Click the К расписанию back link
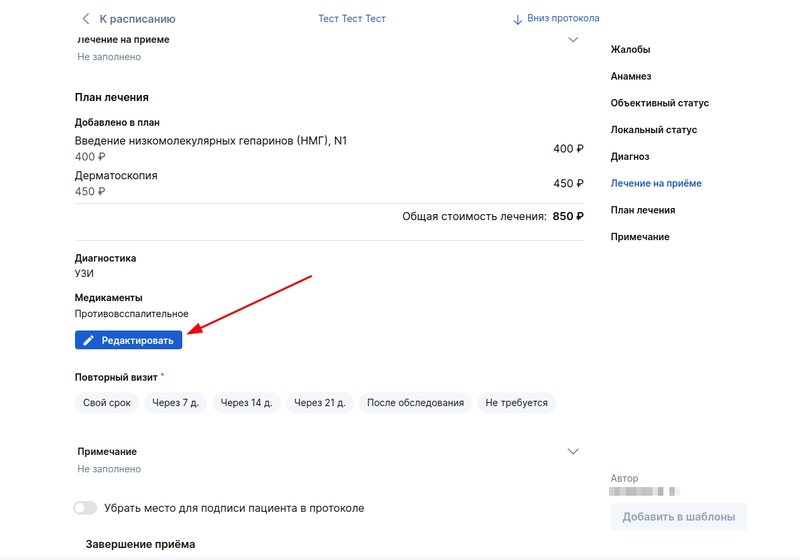Viewport: 800px width, 560px height. point(137,19)
